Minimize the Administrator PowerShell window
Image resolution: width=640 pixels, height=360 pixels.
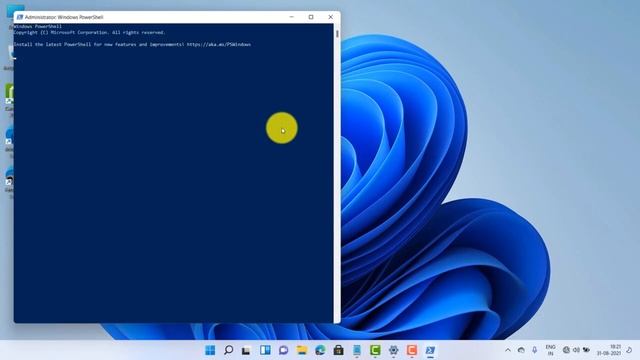pyautogui.click(x=291, y=17)
